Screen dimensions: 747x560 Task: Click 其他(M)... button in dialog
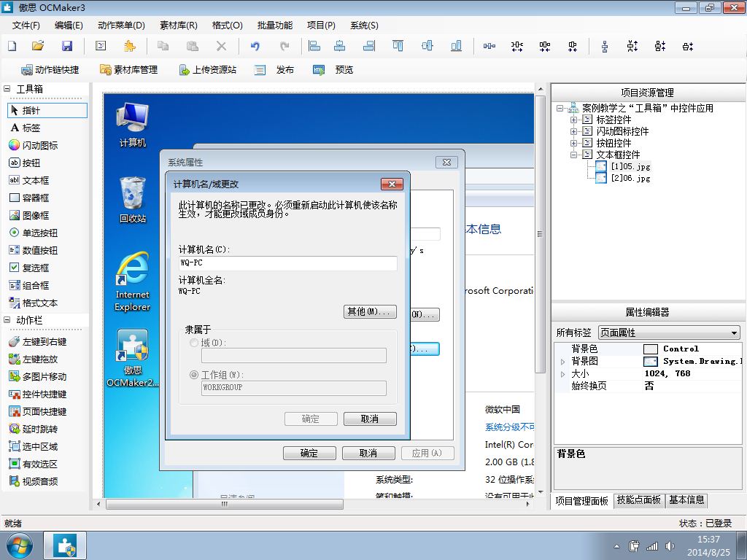tap(370, 311)
